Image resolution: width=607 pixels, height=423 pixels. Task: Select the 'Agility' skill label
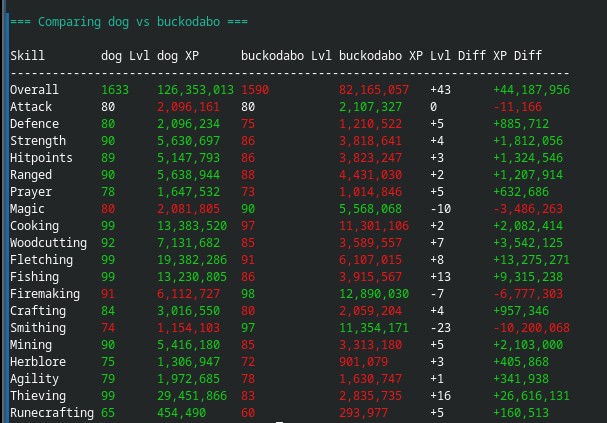(x=34, y=379)
